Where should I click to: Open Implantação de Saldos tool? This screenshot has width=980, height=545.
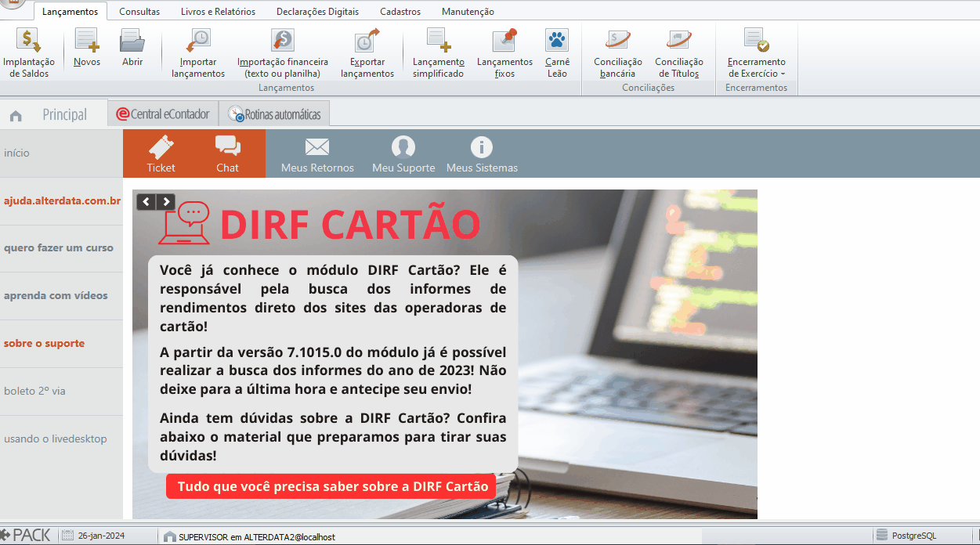[x=29, y=52]
